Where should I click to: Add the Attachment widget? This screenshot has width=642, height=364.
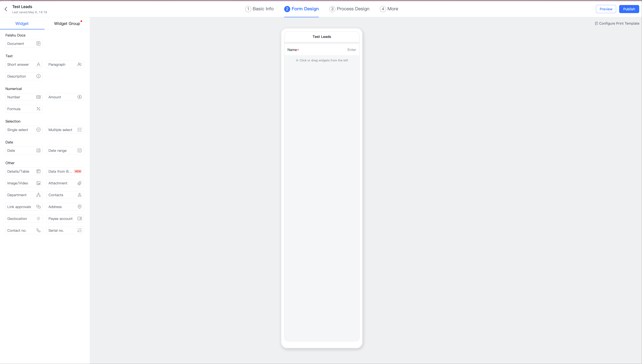point(65,183)
